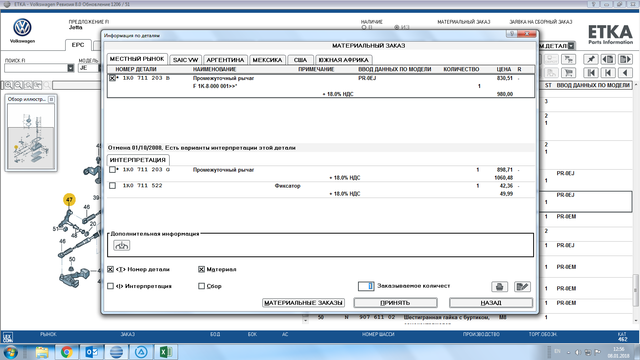Switch to the МЕСТНЫЙ РЫНОК tab

tap(137, 59)
